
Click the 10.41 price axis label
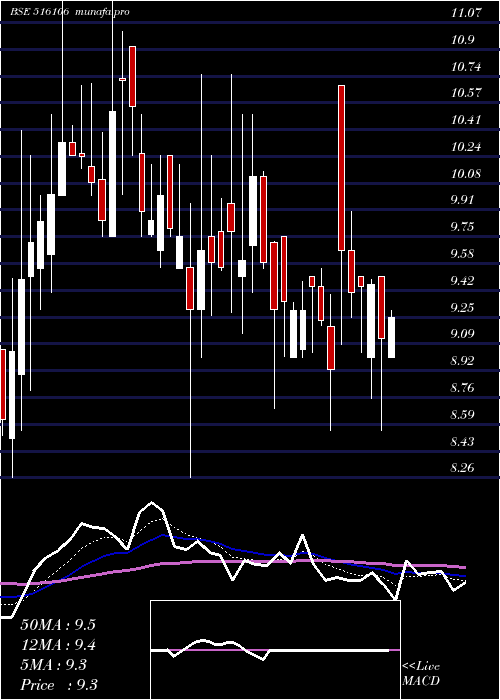pyautogui.click(x=466, y=120)
